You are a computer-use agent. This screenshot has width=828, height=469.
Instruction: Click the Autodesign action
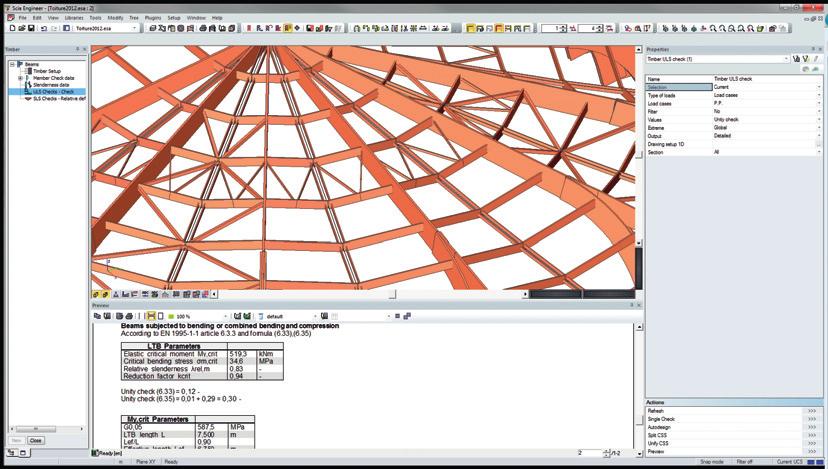(x=734, y=427)
